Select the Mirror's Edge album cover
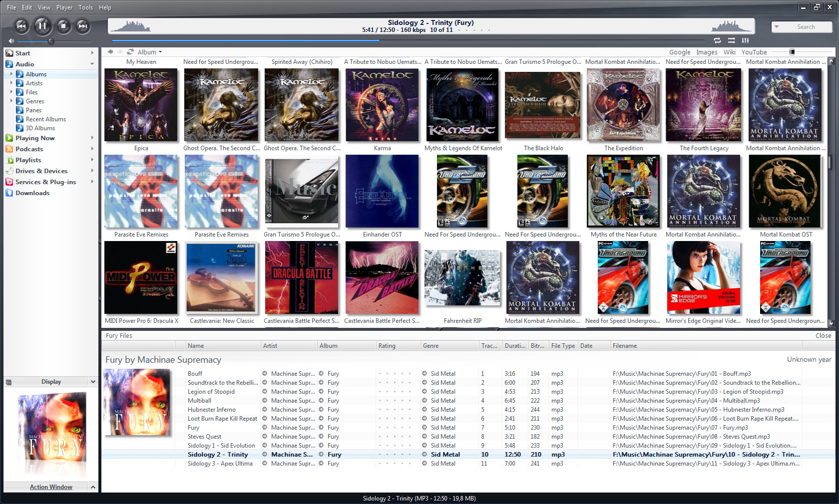839x504 pixels. pos(704,278)
